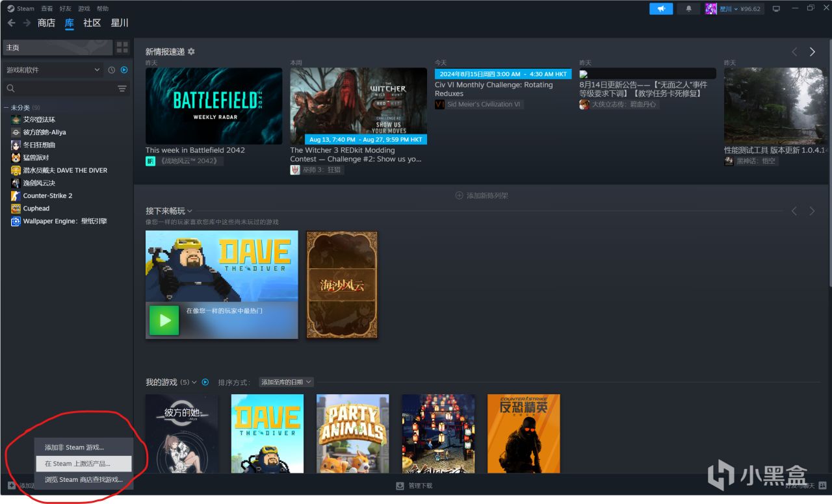The width and height of the screenshot is (832, 504).
Task: Toggle ready-to-play filter in sidebar
Action: pos(124,69)
